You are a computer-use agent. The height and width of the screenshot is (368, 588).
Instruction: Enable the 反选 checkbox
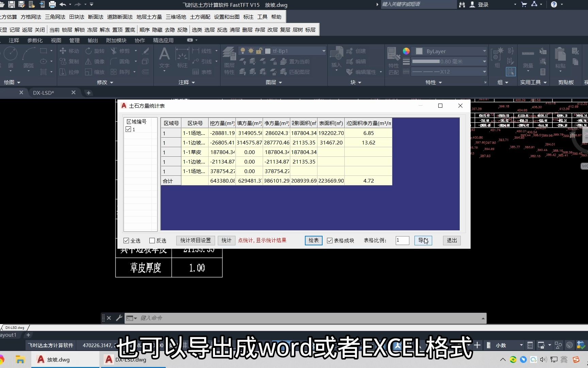click(152, 240)
